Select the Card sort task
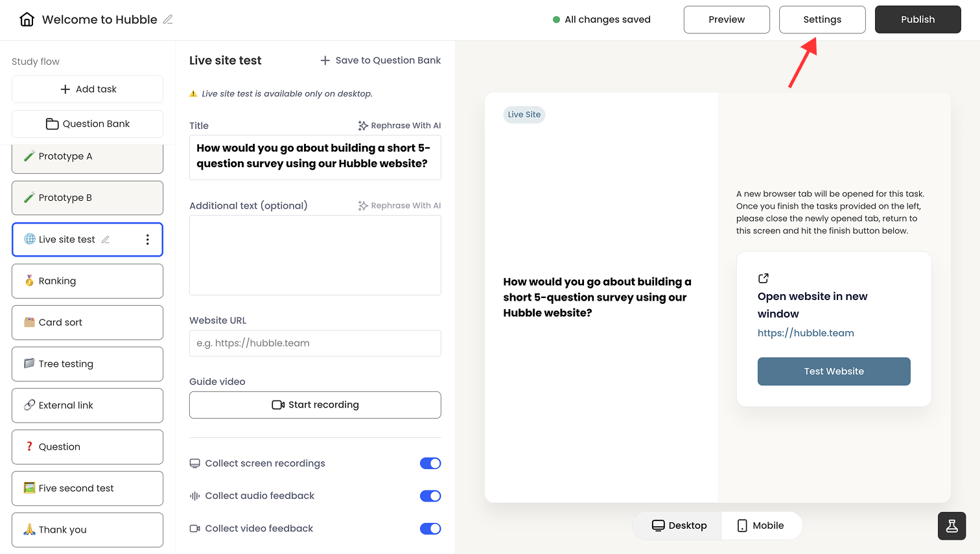This screenshot has height=554, width=980. tap(87, 323)
